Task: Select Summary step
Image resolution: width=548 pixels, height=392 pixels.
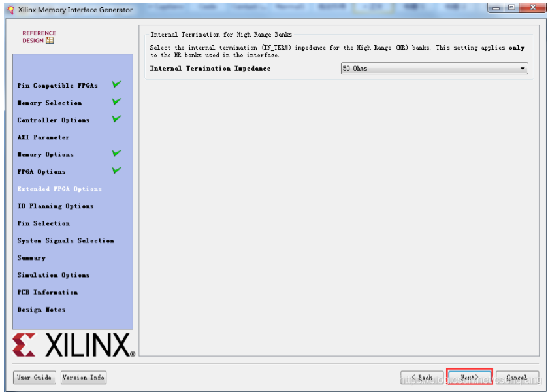Action: coord(31,258)
